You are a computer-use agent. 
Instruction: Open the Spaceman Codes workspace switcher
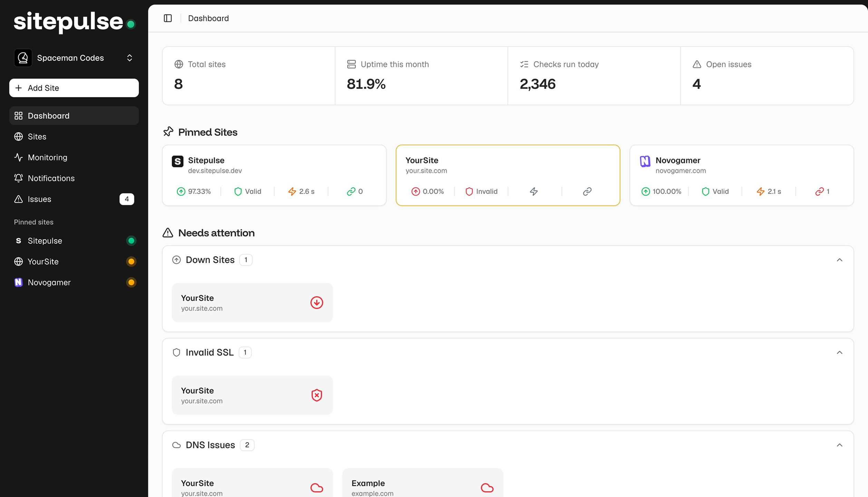pos(74,58)
